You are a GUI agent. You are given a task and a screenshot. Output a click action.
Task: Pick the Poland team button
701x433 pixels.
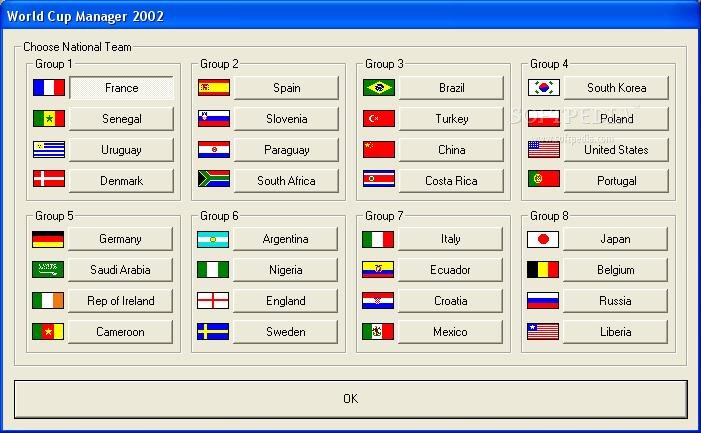[617, 118]
